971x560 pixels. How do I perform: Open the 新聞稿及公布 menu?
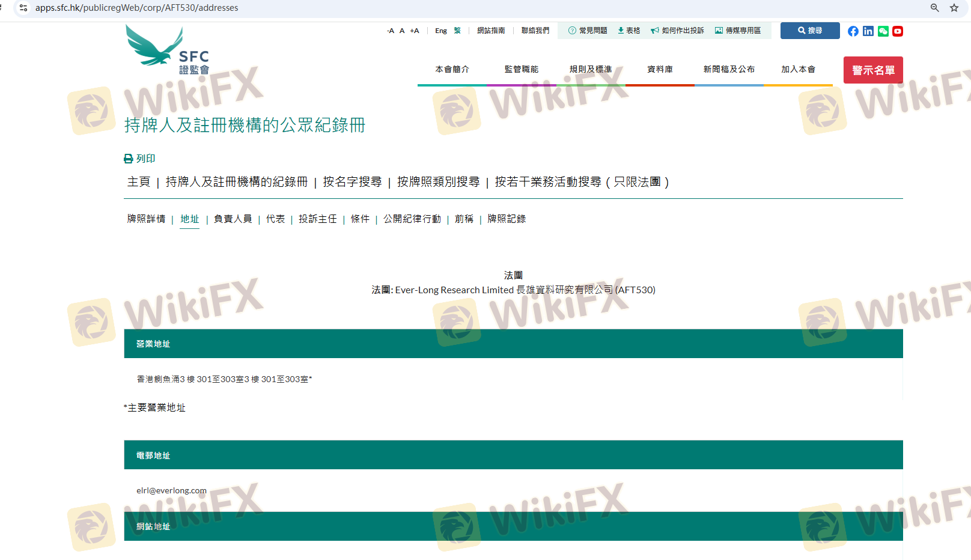(729, 70)
